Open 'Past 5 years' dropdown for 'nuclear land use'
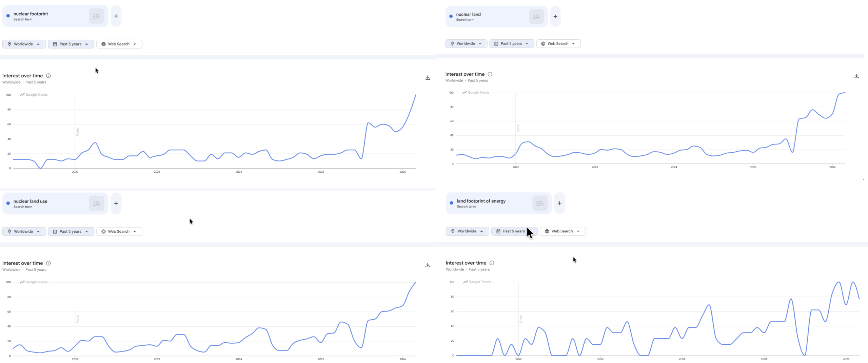868x363 pixels. (71, 232)
